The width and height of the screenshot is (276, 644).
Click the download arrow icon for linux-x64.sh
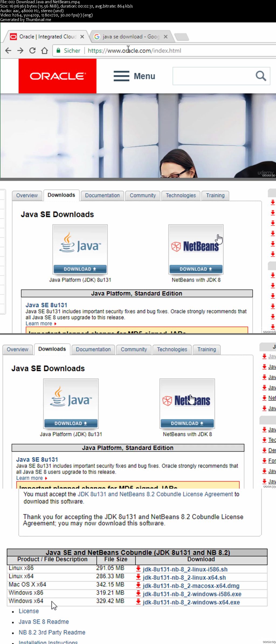tap(138, 577)
